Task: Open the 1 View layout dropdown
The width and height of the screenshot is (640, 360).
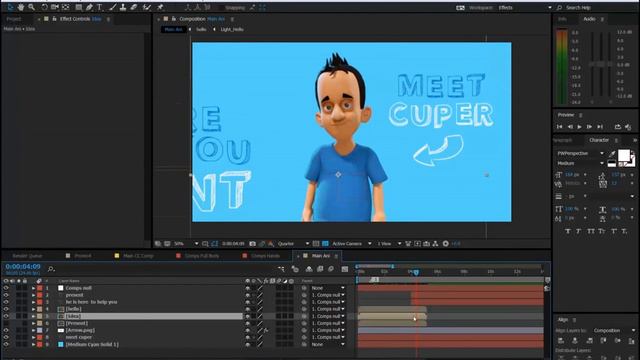Action: click(389, 244)
